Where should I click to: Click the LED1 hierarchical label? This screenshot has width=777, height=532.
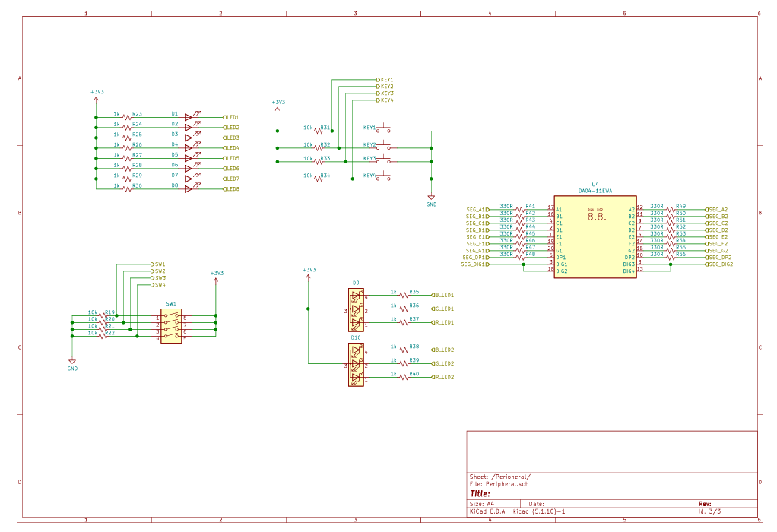[x=232, y=117]
